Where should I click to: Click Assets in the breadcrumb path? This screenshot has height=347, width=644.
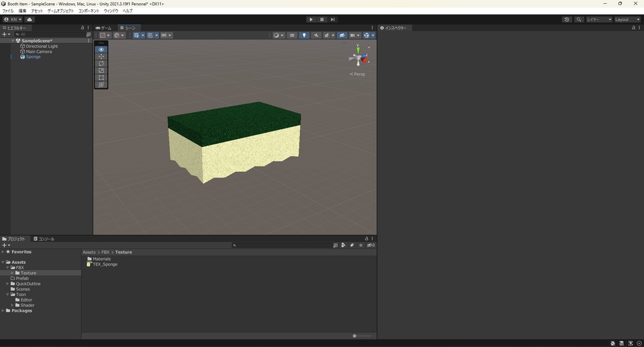pyautogui.click(x=89, y=252)
